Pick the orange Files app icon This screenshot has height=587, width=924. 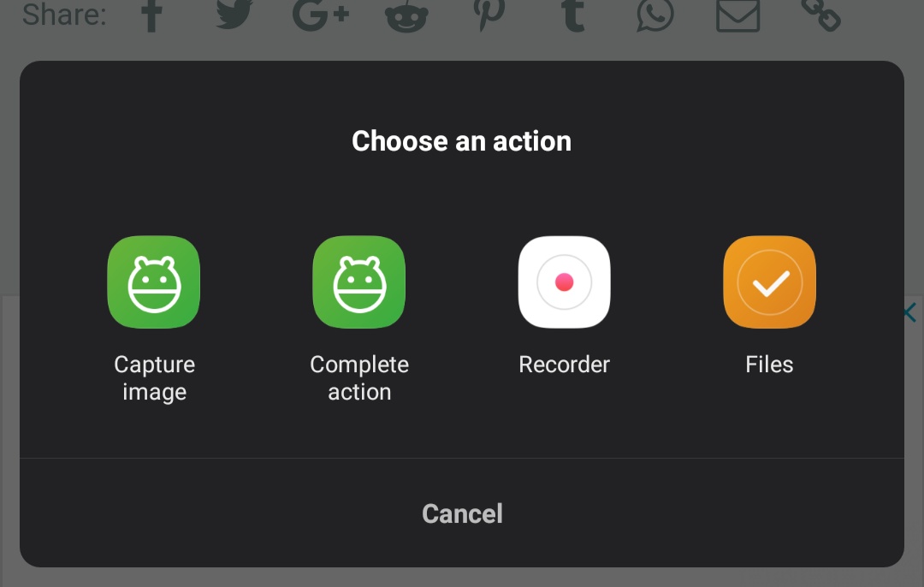pyautogui.click(x=769, y=282)
